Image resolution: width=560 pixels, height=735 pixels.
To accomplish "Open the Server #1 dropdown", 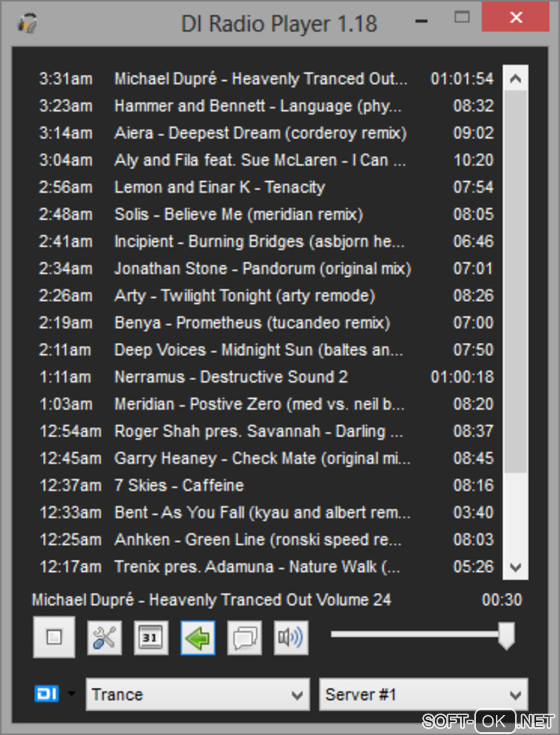I will tap(423, 694).
